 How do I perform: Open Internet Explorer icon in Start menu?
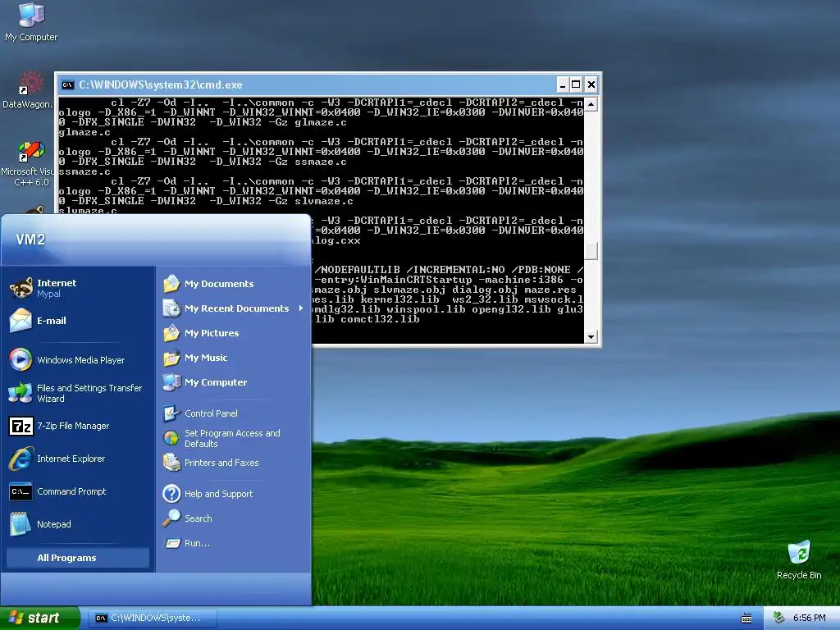21,459
